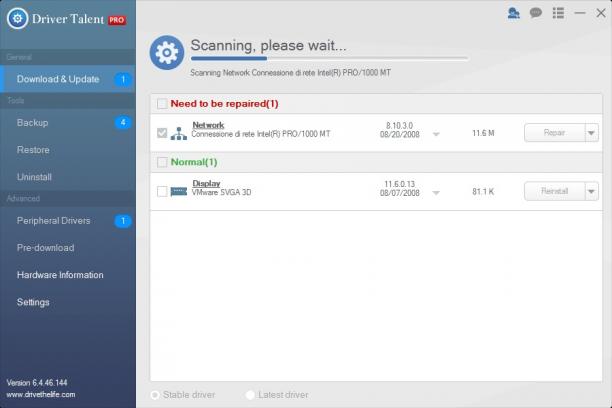Toggle the Need to be repaired checkbox
The width and height of the screenshot is (612, 408).
162,104
